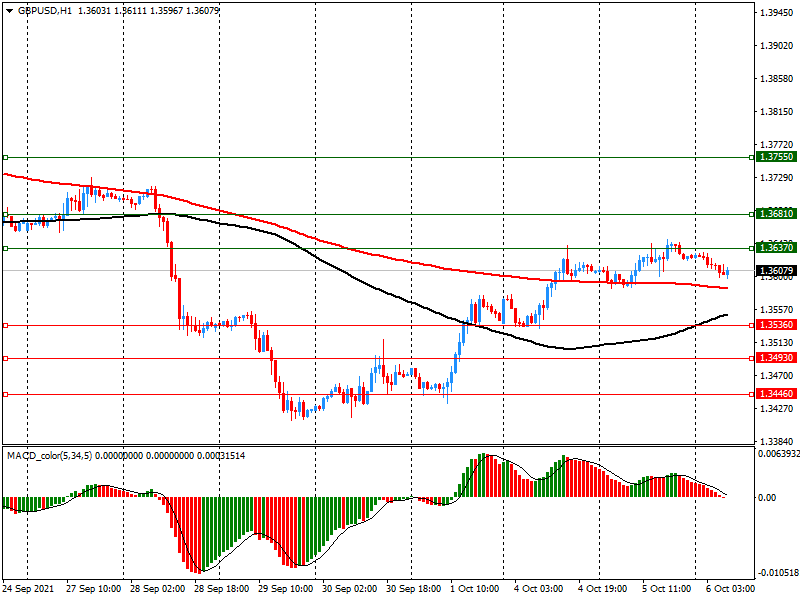Click the 29 Sep 10:00 time label
The height and width of the screenshot is (600, 800).
[285, 589]
